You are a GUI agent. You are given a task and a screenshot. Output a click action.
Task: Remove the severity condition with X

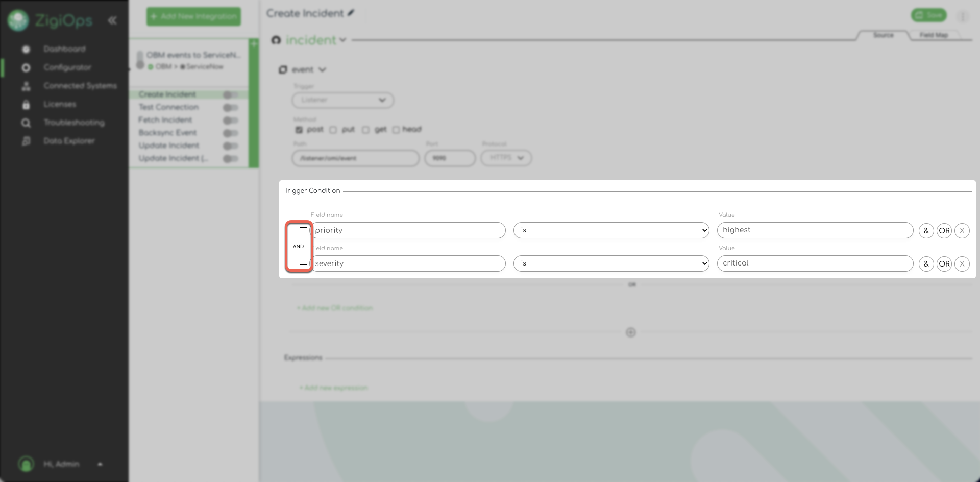tap(962, 264)
